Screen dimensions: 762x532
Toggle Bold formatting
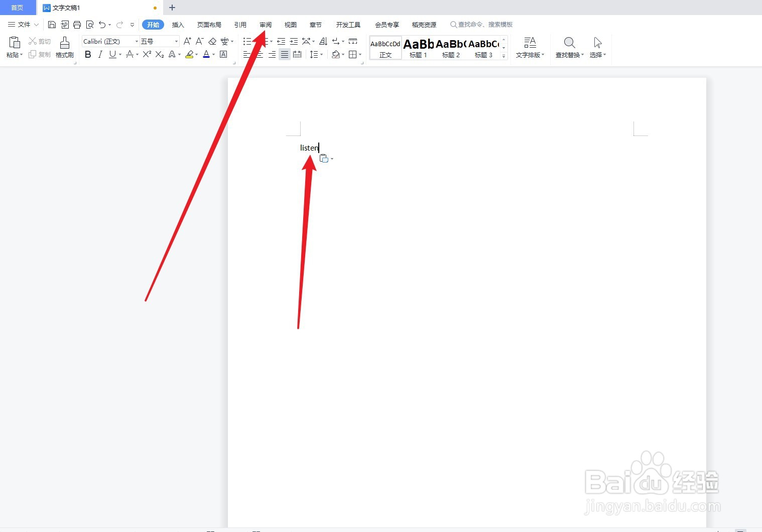point(88,54)
